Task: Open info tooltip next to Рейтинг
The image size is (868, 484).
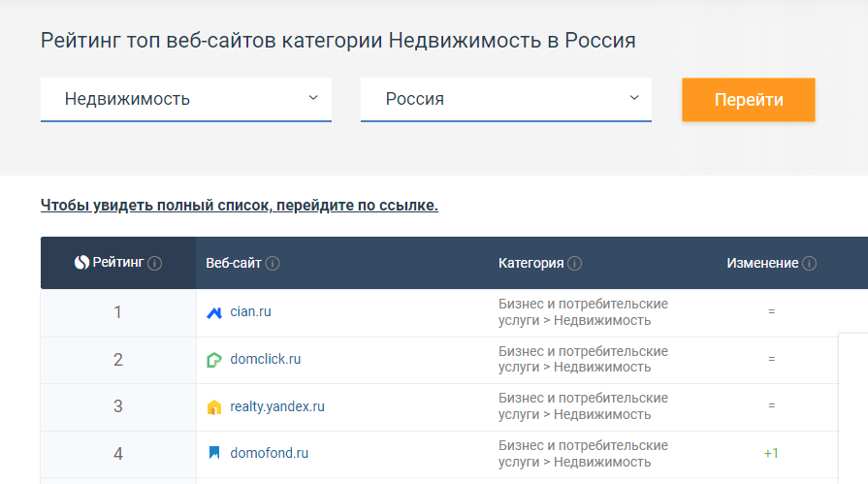Action: (155, 263)
